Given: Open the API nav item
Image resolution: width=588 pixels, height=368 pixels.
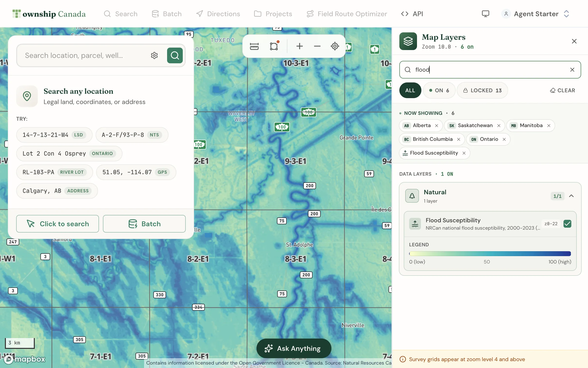Looking at the screenshot, I should click(x=412, y=14).
